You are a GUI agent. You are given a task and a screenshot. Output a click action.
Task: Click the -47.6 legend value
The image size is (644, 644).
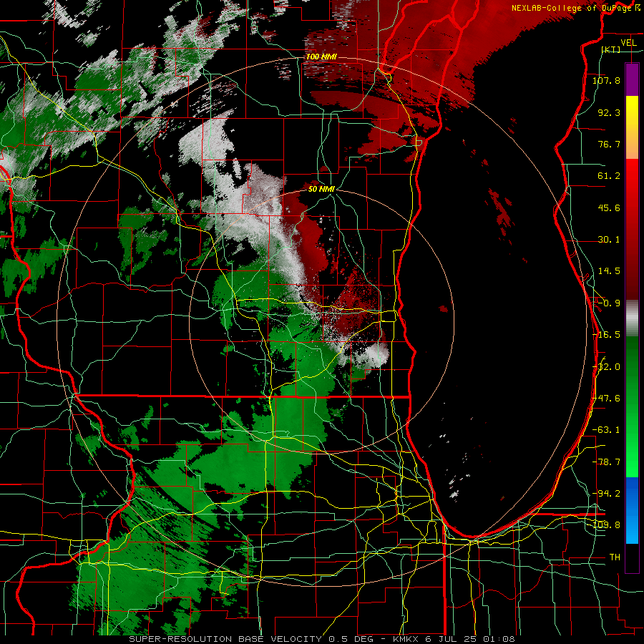tap(606, 399)
